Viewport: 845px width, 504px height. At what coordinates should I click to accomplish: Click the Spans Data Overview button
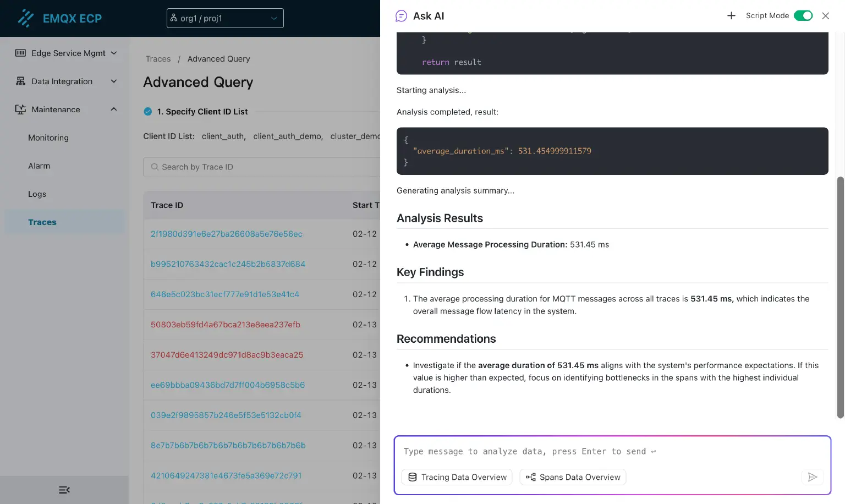pyautogui.click(x=573, y=477)
